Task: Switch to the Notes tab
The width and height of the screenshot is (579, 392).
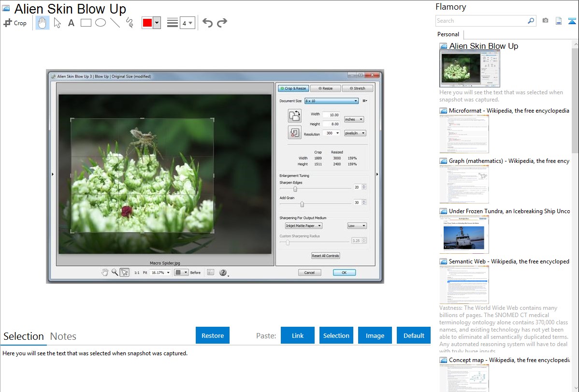Action: tap(63, 336)
